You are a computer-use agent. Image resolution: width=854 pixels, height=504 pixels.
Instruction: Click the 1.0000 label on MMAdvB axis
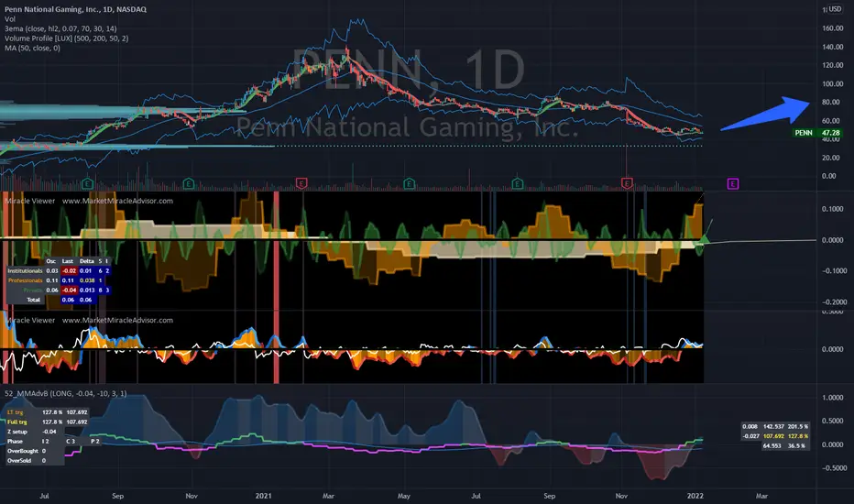(x=832, y=398)
